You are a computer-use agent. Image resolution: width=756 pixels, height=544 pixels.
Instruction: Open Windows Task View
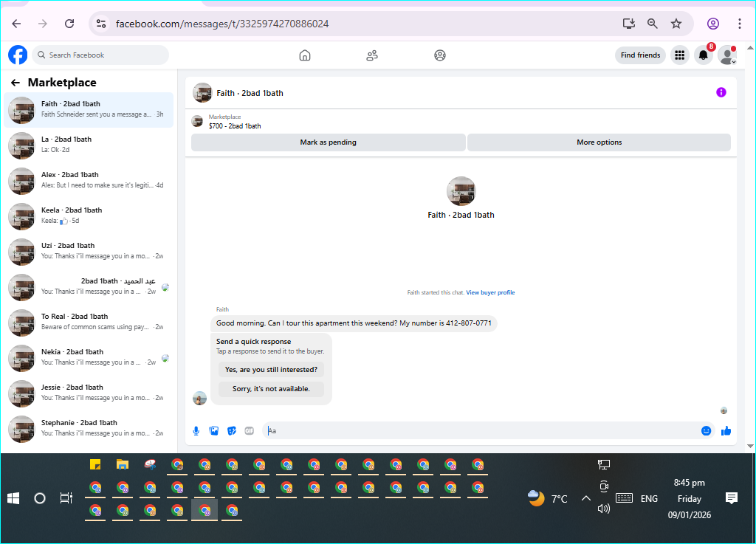(66, 498)
